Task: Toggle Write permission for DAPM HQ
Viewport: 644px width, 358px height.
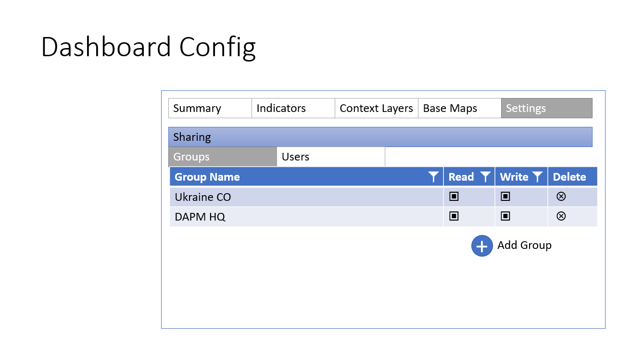Action: tap(505, 216)
